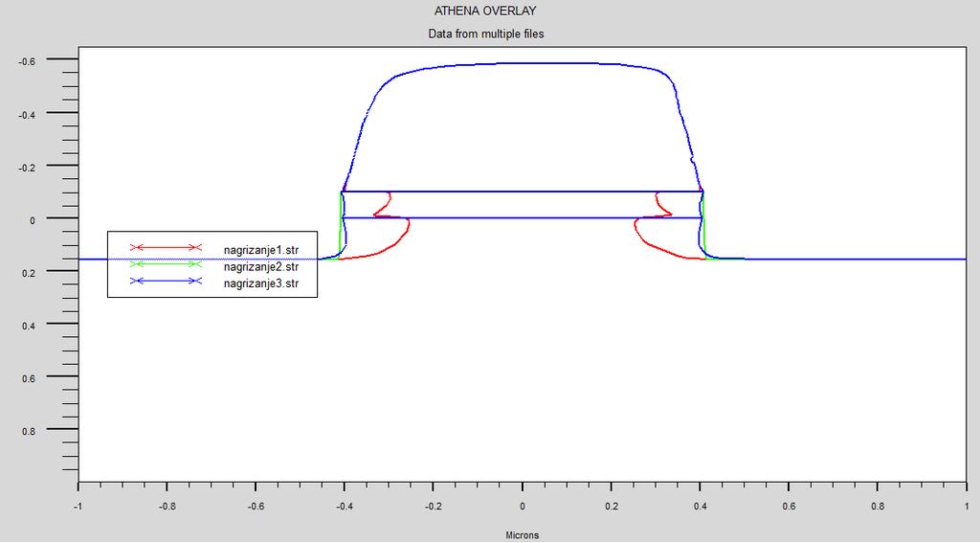Click the 0.6 y-axis tick label

[x=29, y=378]
